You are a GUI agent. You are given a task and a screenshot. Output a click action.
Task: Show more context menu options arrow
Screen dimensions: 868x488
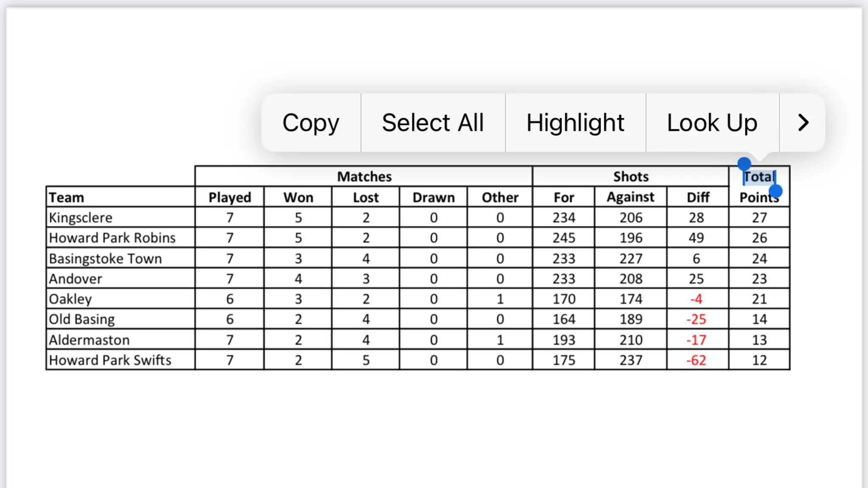click(803, 123)
